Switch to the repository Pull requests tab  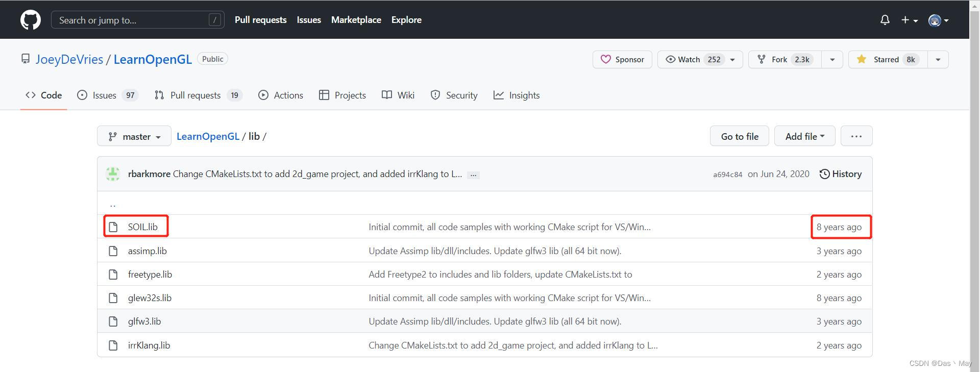(x=198, y=95)
